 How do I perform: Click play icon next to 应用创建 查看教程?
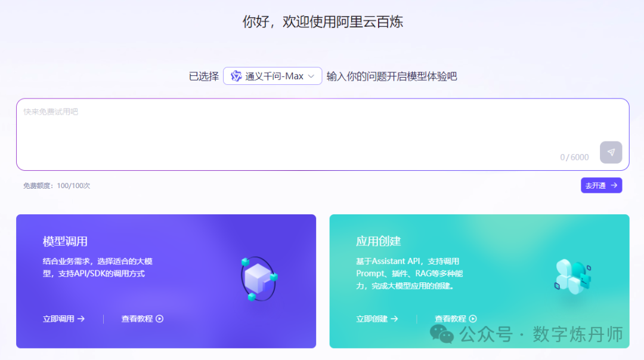tap(473, 319)
